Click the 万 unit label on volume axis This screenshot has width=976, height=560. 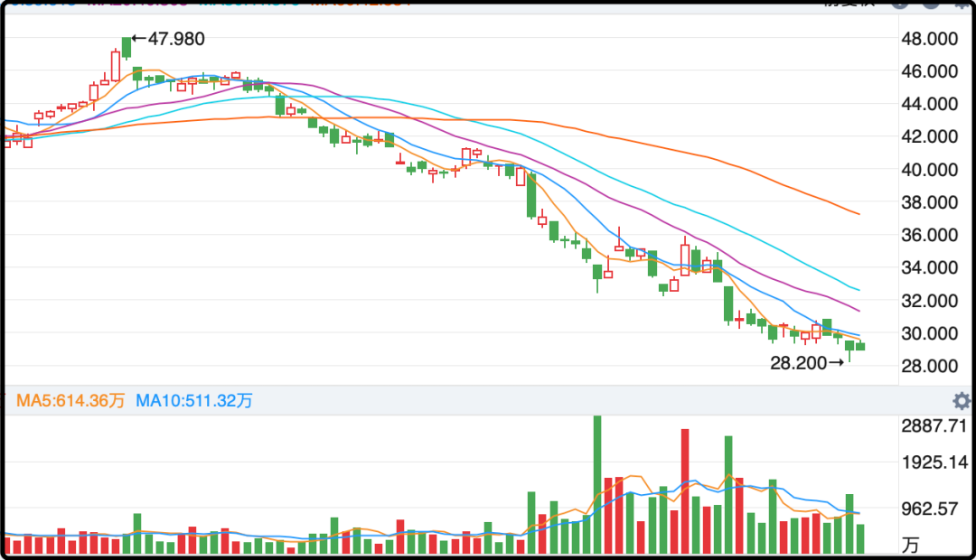click(912, 546)
